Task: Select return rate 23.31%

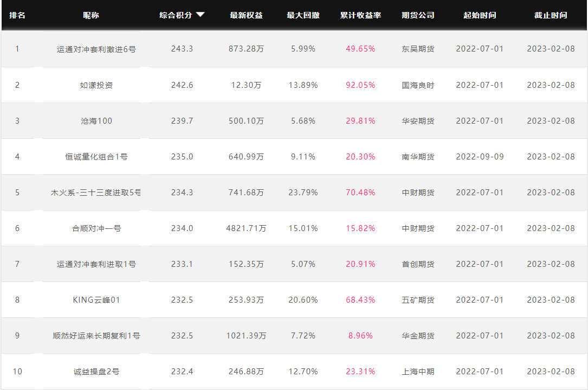Action: 360,372
